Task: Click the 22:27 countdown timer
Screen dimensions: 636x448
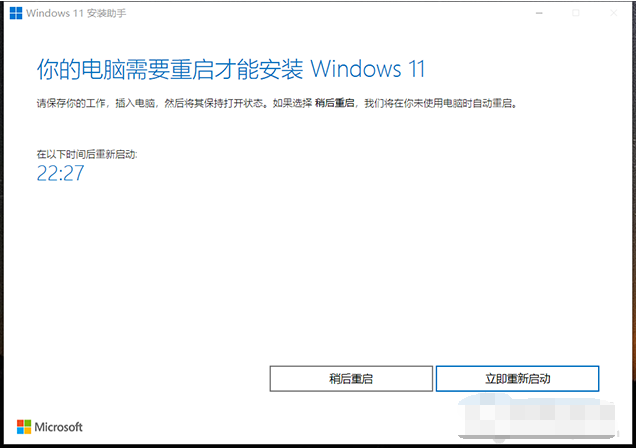Action: pyautogui.click(x=60, y=173)
